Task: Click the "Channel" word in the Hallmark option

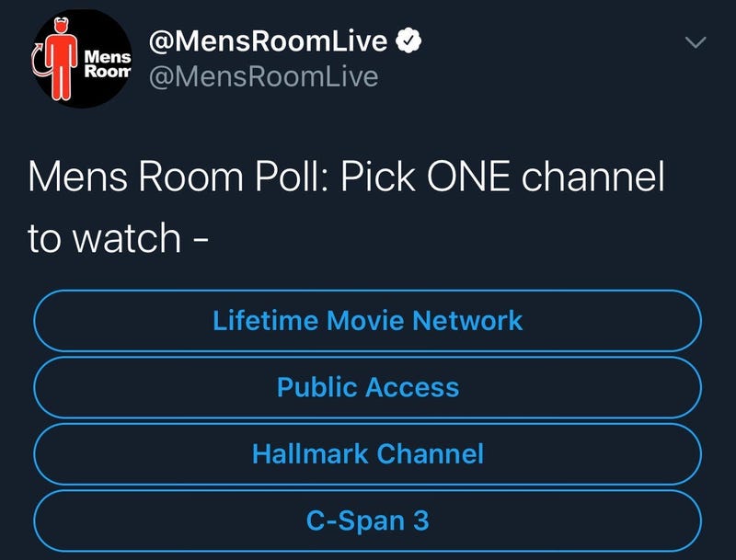Action: point(430,454)
